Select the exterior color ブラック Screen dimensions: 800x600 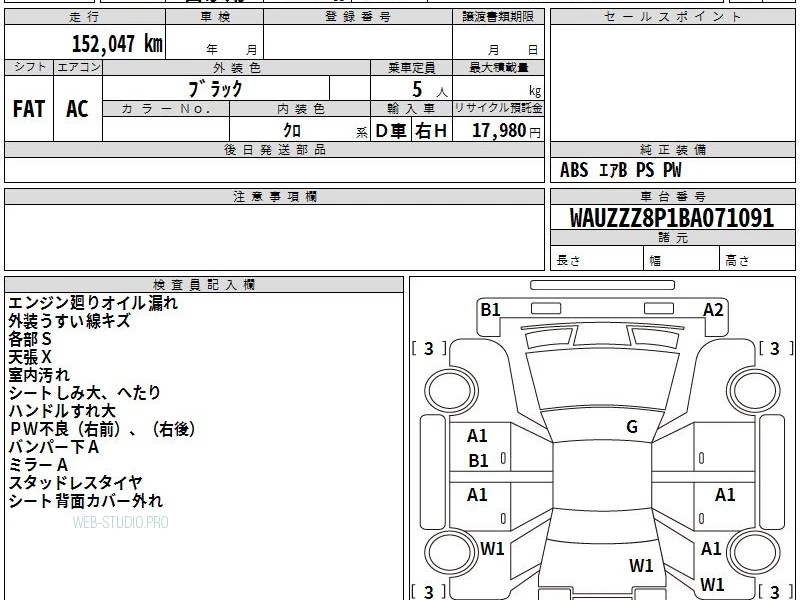coord(215,89)
